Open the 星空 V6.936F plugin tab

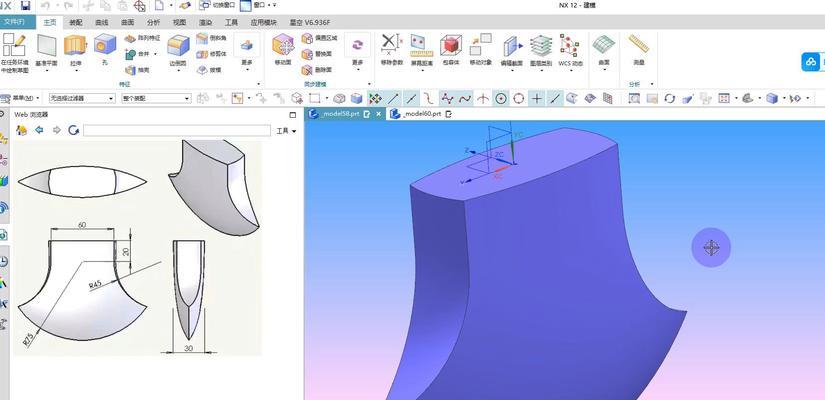(x=310, y=23)
